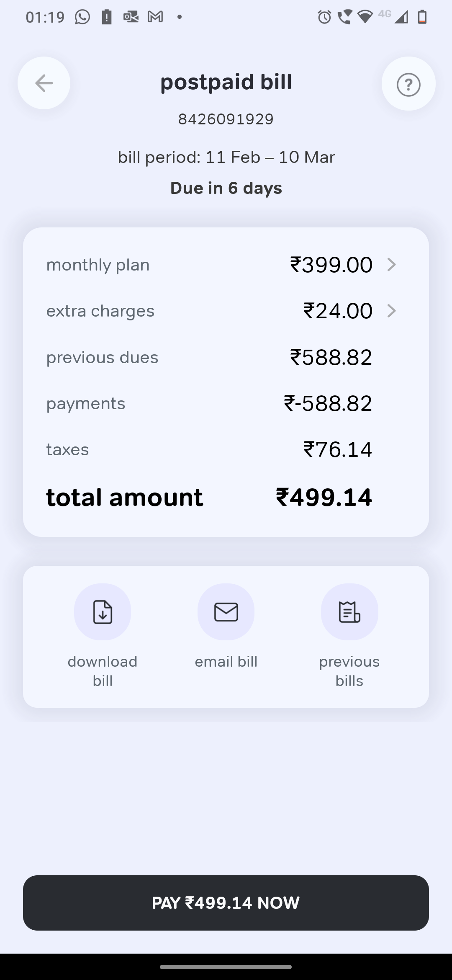Open help via question mark icon
Screen dimensions: 452x980
coord(408,84)
